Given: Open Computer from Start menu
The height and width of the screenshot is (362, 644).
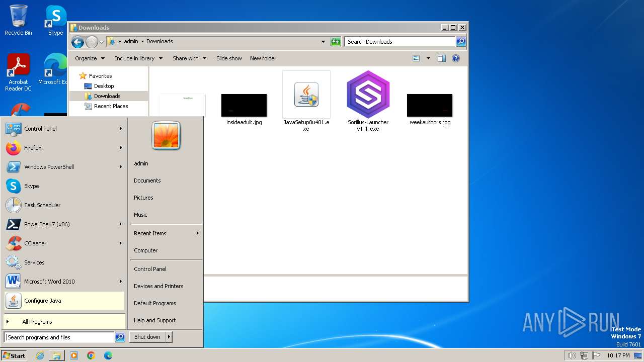Looking at the screenshot, I should point(145,250).
